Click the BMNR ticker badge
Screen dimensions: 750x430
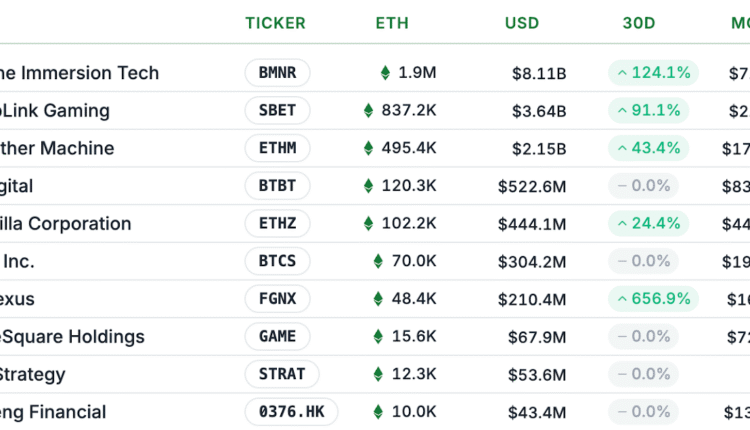coord(277,73)
